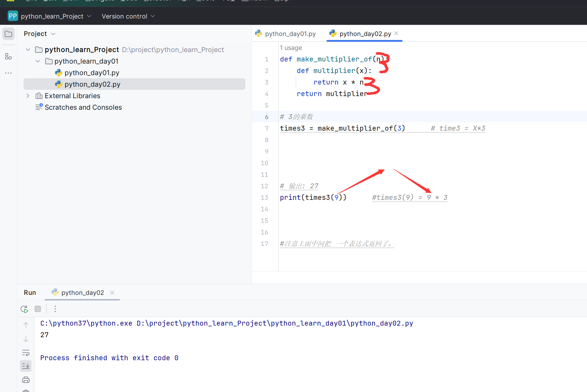Open the Structure tool window icon
This screenshot has width=587, height=392.
point(8,56)
